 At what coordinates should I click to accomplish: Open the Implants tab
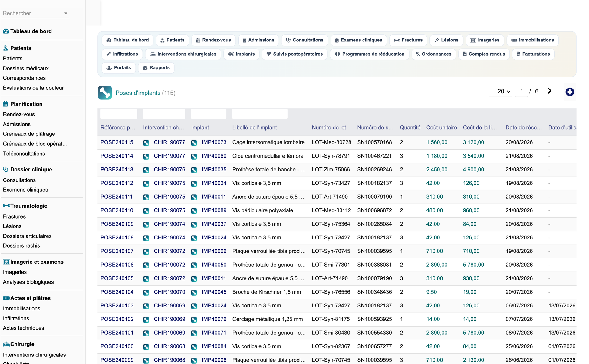(x=242, y=54)
